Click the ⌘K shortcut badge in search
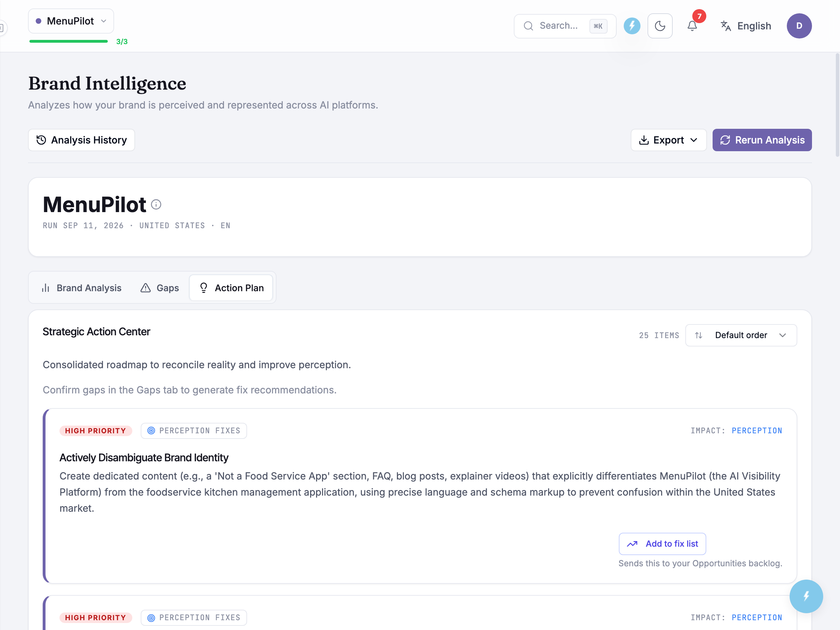This screenshot has width=840, height=630. 598,26
